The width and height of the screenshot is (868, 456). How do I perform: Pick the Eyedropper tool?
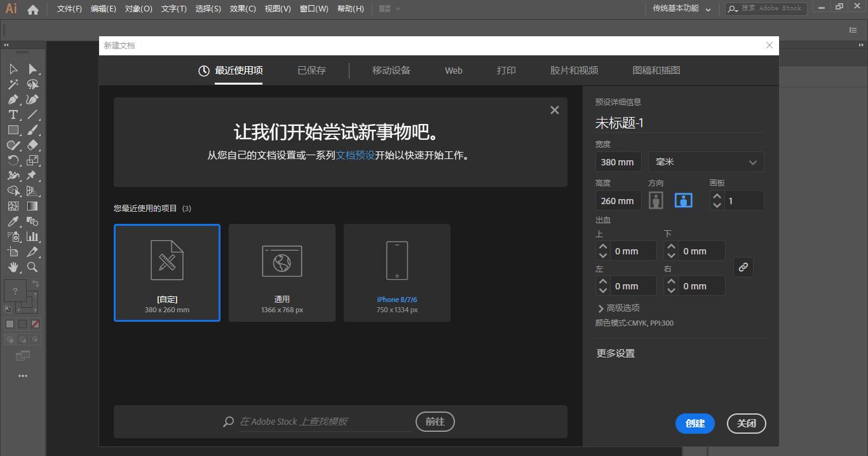(x=13, y=221)
